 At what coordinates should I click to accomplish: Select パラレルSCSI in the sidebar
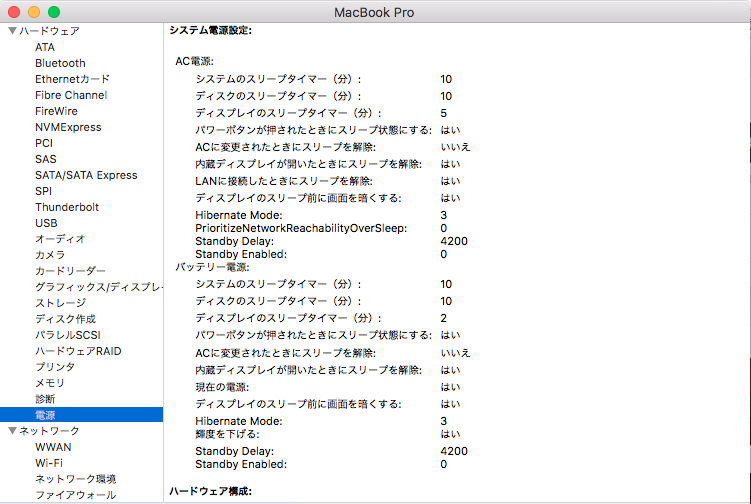[68, 335]
